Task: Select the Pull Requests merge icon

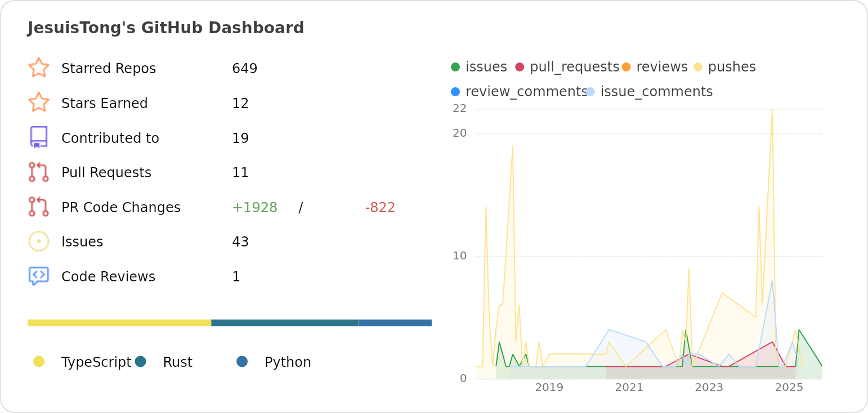Action: pyautogui.click(x=39, y=172)
